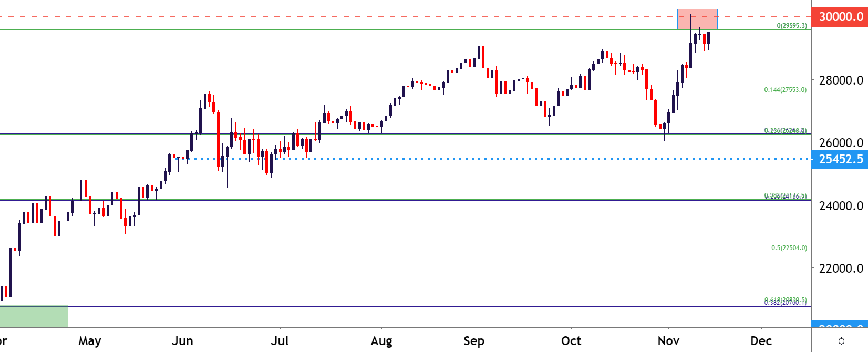Click the Sep label on time axis
Viewport: 868px width, 352px height.
[x=474, y=341]
